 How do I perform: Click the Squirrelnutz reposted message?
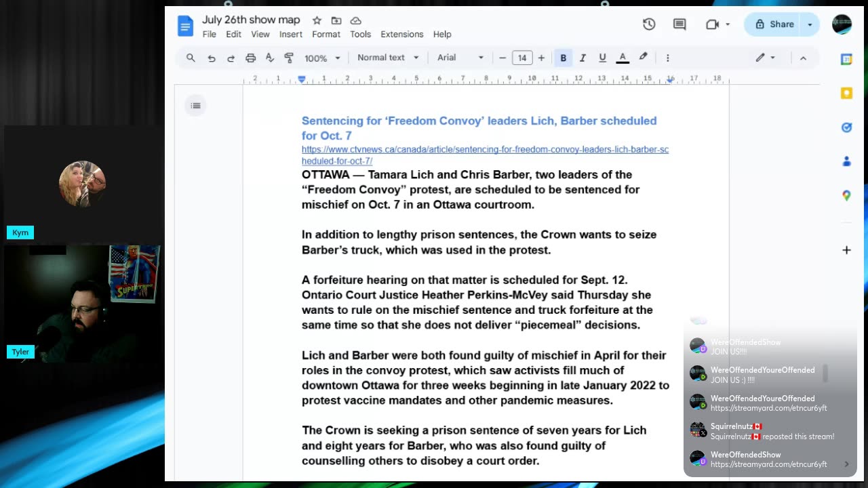tap(772, 436)
